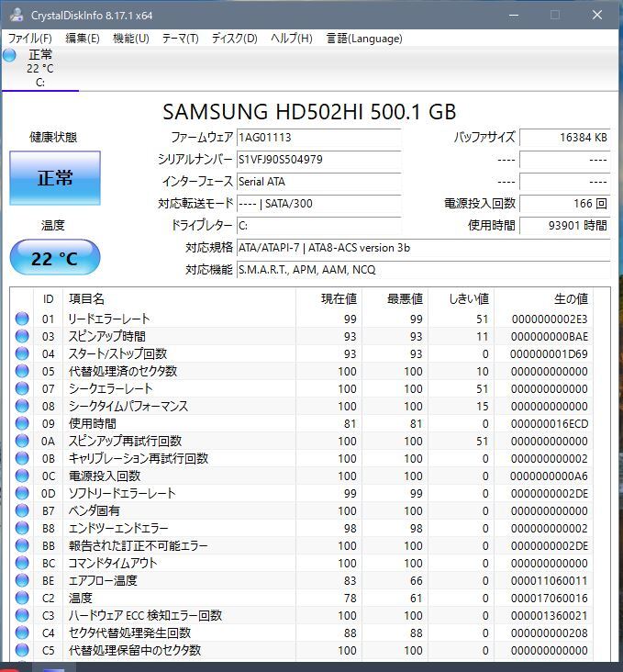The height and width of the screenshot is (672, 623).
Task: Click raw value 000011060011 in エアフロー温度 row
Action: [550, 581]
